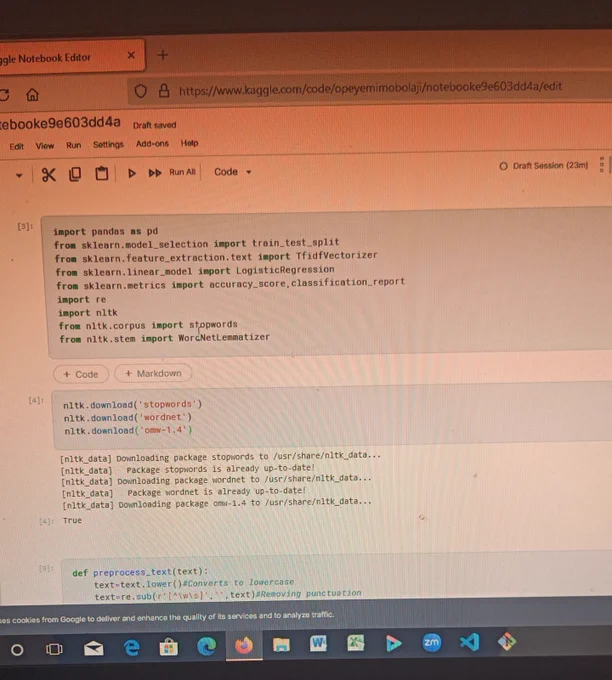Viewport: 612px width, 680px height.
Task: Click the WordNetLemmatizer import line
Action: click(x=164, y=338)
